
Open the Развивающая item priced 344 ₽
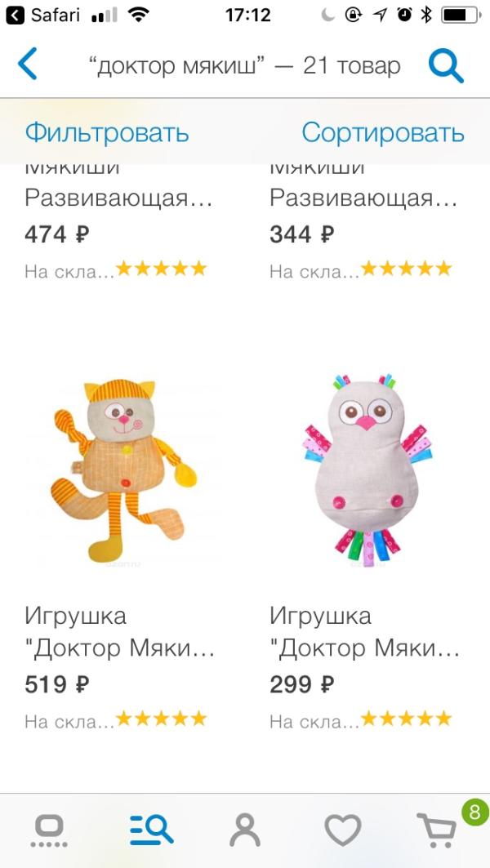[364, 198]
